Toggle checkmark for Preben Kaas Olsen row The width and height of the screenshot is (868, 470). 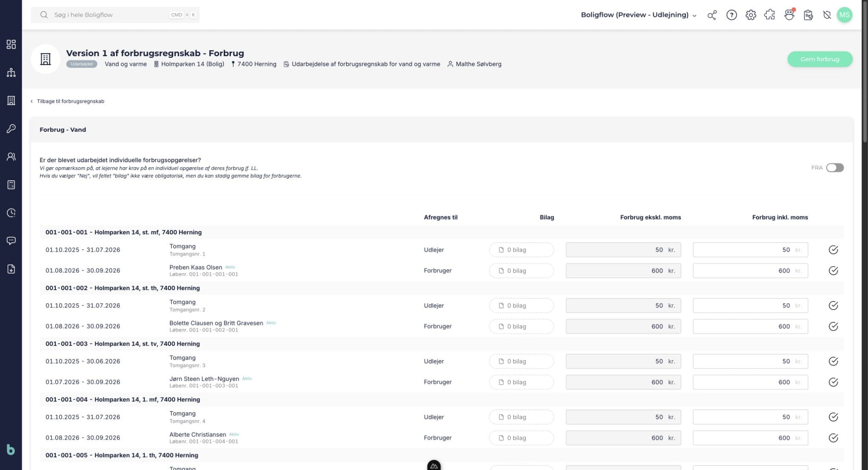coord(833,271)
